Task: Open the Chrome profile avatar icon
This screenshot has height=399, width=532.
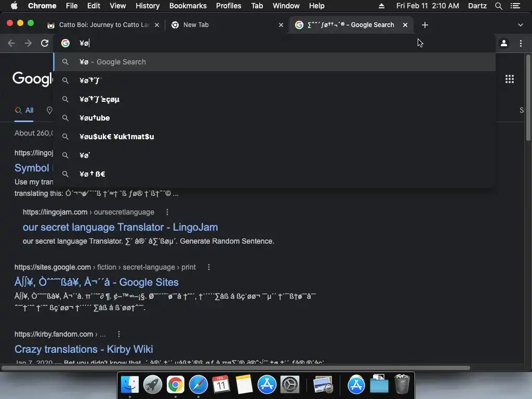Action: [x=504, y=43]
